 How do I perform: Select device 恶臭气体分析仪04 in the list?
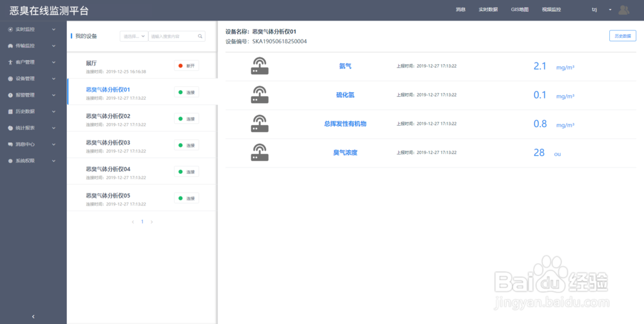point(108,169)
